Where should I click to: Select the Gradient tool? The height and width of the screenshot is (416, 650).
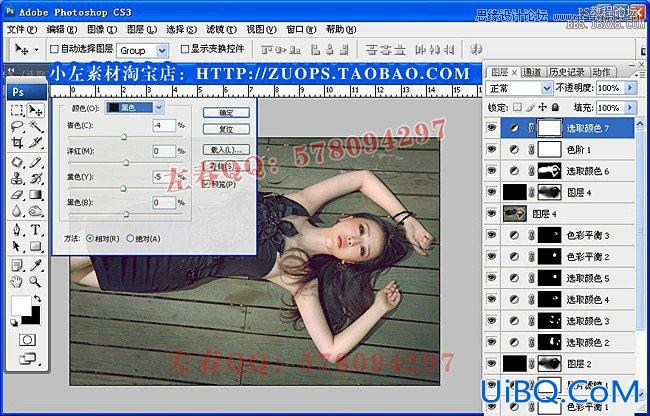36,194
